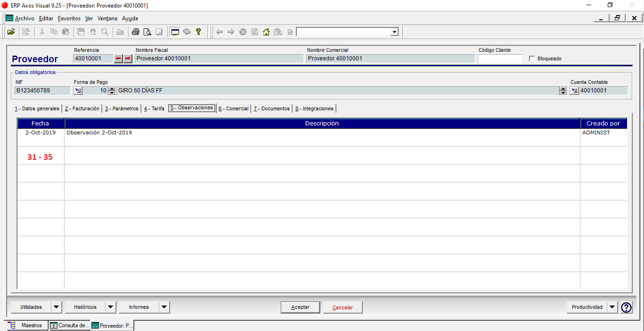The image size is (644, 331).
Task: Click the red left arrow next to Referencia
Action: 119,58
